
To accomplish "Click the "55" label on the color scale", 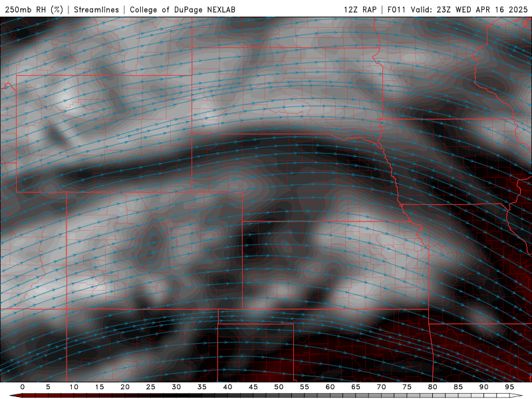I will click(305, 387).
